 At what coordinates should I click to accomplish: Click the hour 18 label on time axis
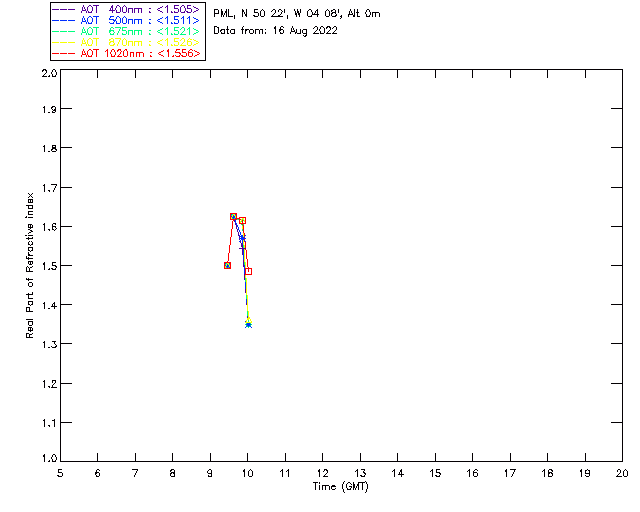point(547,473)
